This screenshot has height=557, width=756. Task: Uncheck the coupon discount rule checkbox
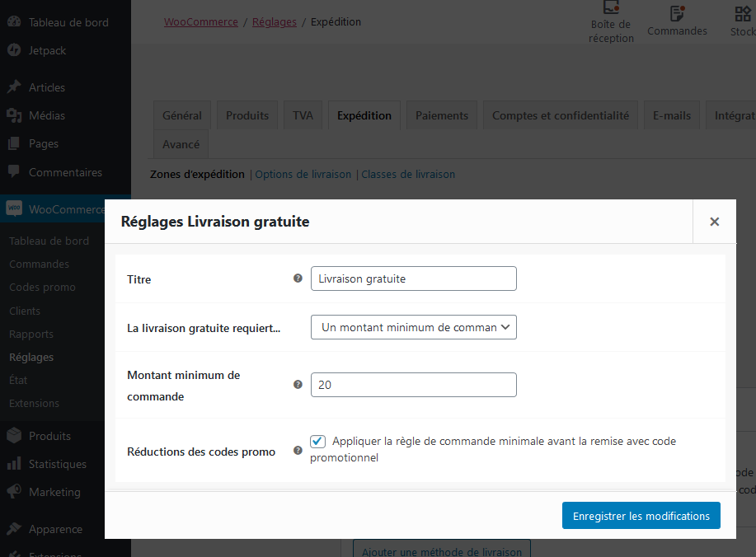[x=317, y=441]
